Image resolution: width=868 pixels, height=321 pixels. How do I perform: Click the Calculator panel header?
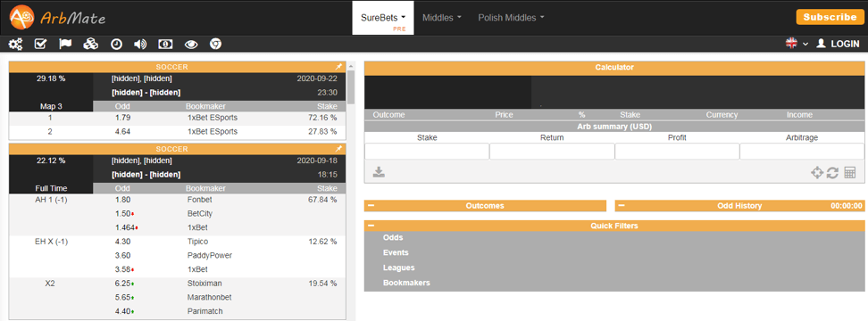coord(614,68)
